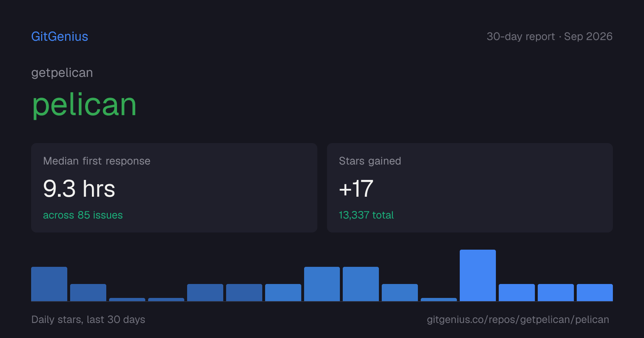Screen dimensions: 644x338
Task: Select the bar right after the tallest bar
Action: [x=517, y=293]
